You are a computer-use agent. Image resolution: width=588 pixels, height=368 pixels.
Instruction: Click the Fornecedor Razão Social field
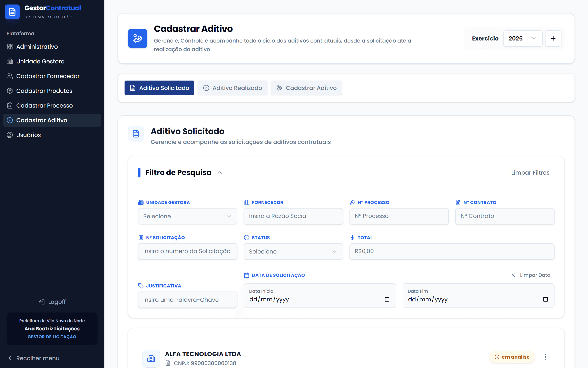click(293, 216)
